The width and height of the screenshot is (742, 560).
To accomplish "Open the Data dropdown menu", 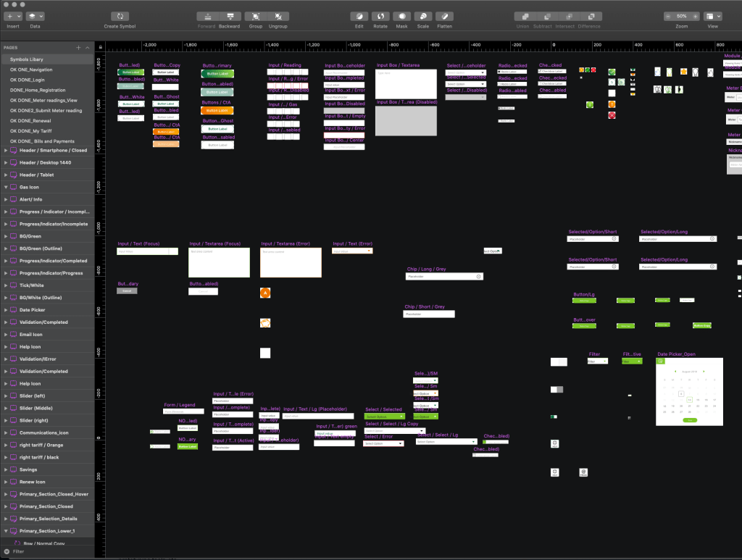I will 35,16.
